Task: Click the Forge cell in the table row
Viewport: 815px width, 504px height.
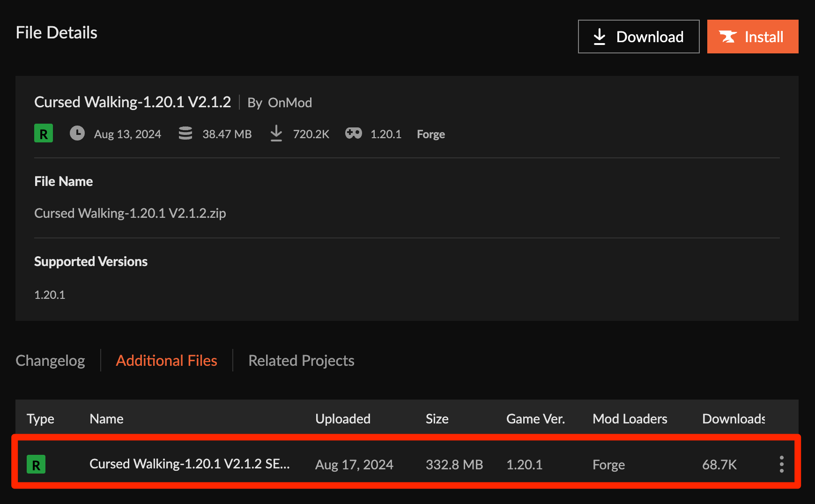Action: (x=608, y=465)
